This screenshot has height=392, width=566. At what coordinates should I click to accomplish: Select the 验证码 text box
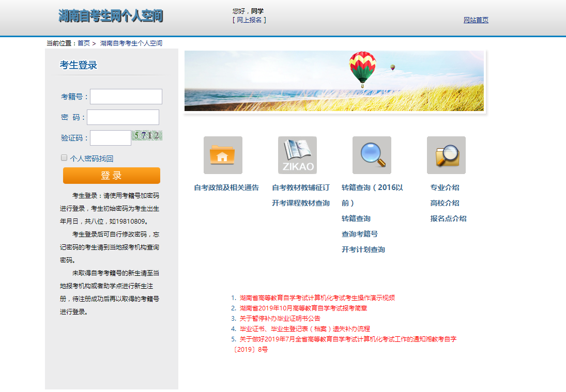(x=111, y=138)
